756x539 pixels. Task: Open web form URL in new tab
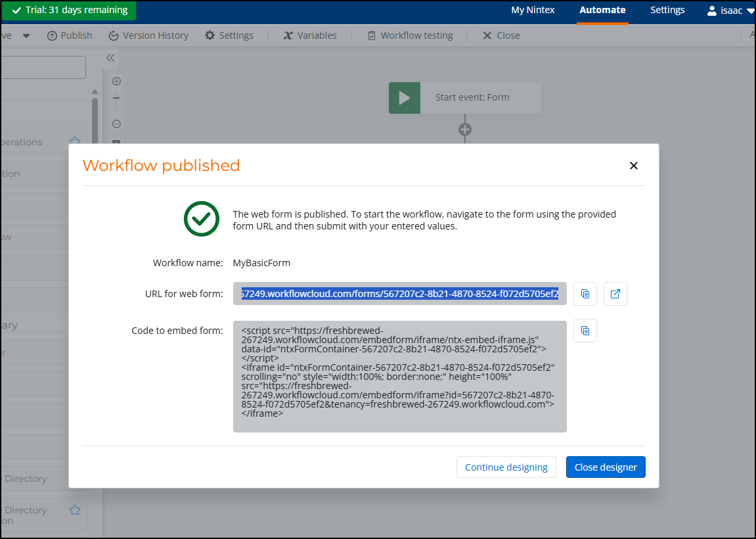click(615, 294)
